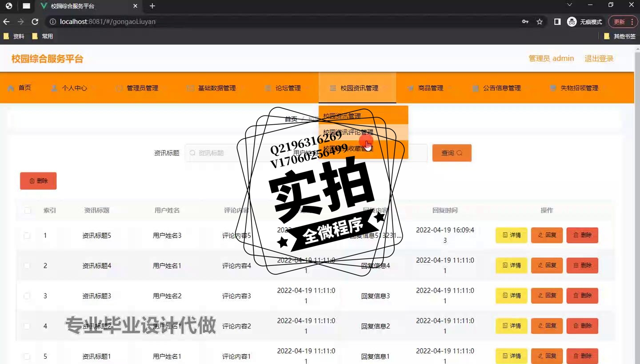Check the row 1 资讯标题5 checkbox
The image size is (640, 364).
click(x=27, y=236)
